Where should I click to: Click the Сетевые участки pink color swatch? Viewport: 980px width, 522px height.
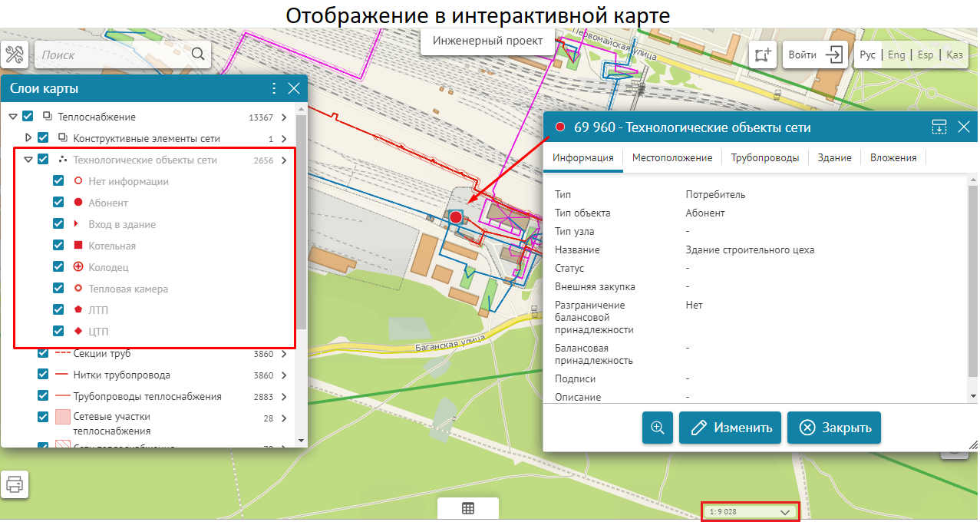coord(63,418)
